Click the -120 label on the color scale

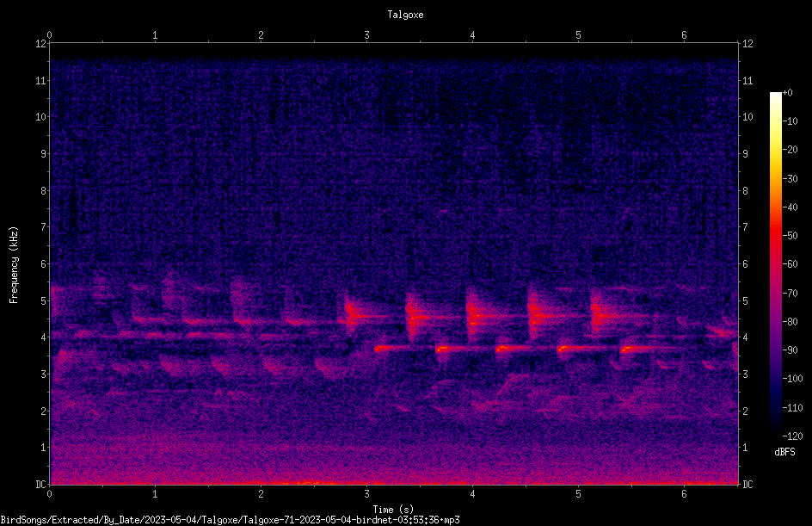tap(793, 436)
